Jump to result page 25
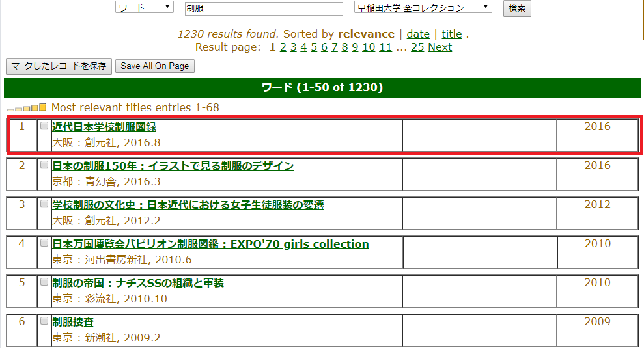 417,47
